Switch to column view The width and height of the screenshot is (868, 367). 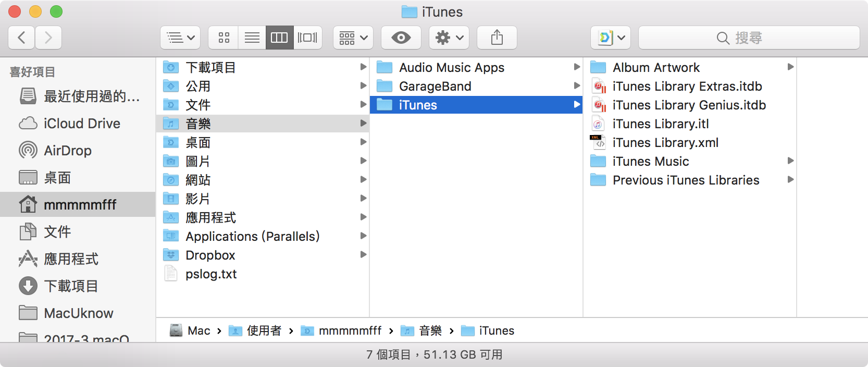click(x=279, y=38)
